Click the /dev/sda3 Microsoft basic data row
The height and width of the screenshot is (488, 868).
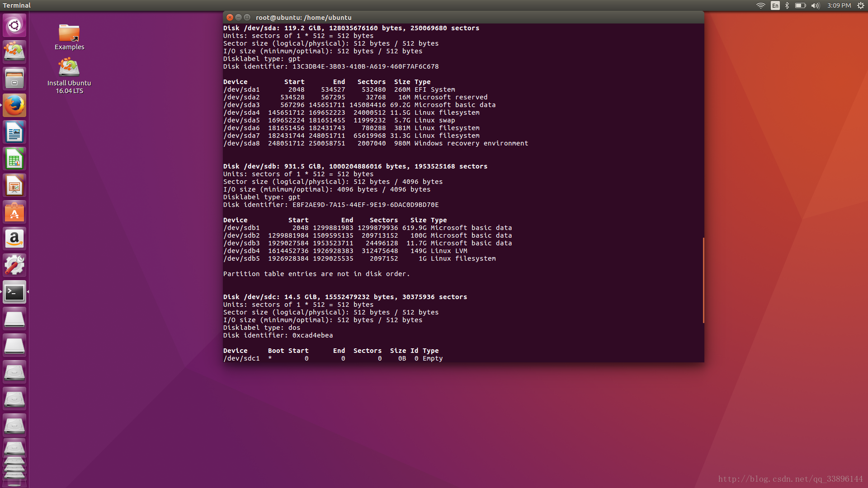pyautogui.click(x=359, y=105)
